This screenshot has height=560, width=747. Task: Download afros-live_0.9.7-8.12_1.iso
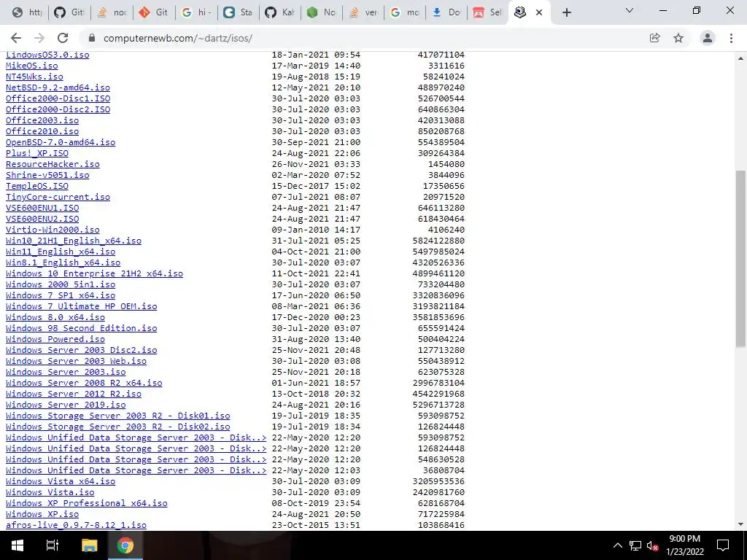point(76,526)
